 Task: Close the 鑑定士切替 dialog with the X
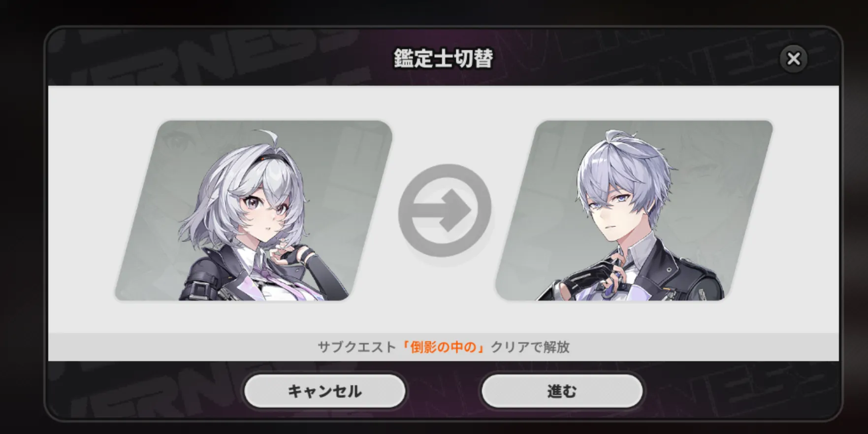pos(793,59)
